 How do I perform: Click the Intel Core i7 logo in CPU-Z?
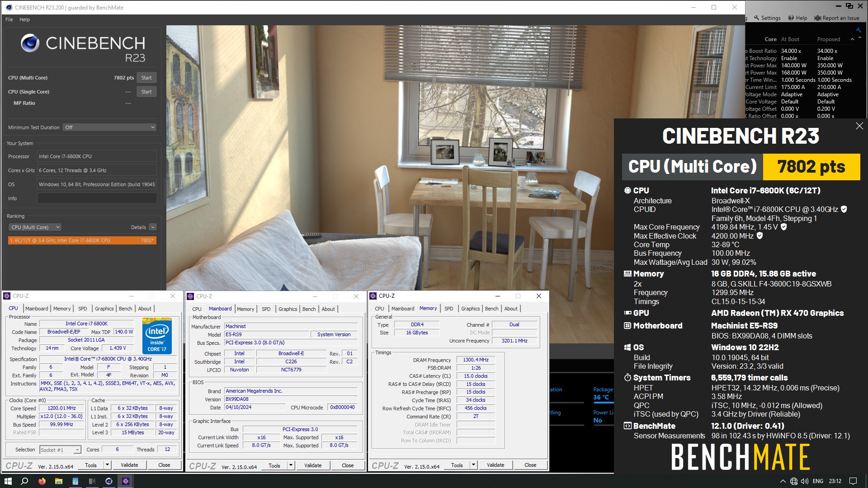[x=157, y=336]
